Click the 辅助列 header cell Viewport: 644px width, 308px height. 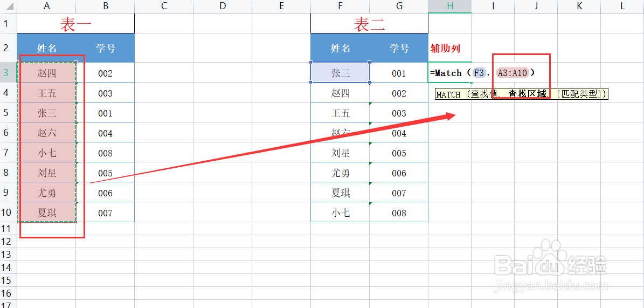450,47
